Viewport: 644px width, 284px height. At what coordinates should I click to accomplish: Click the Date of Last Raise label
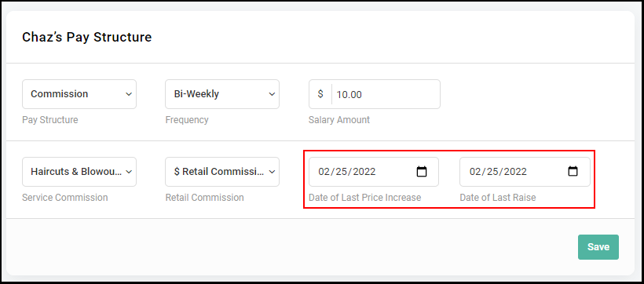[498, 198]
